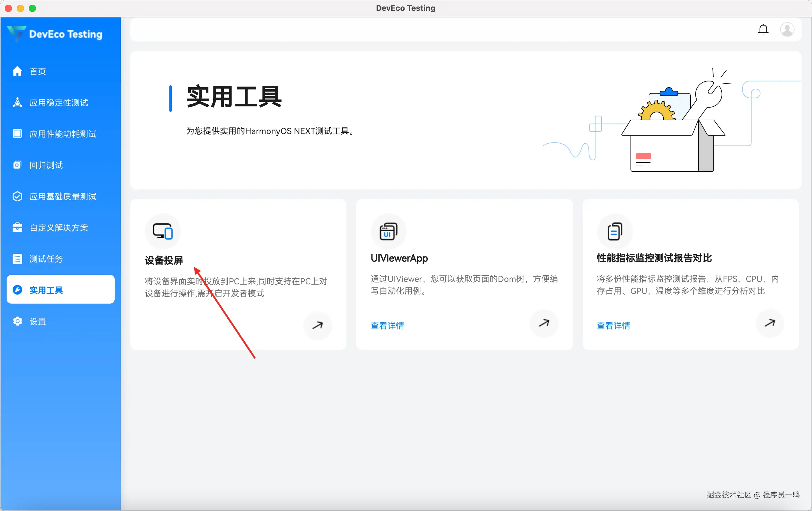Click the notification bell icon
The image size is (812, 511).
pos(763,29)
